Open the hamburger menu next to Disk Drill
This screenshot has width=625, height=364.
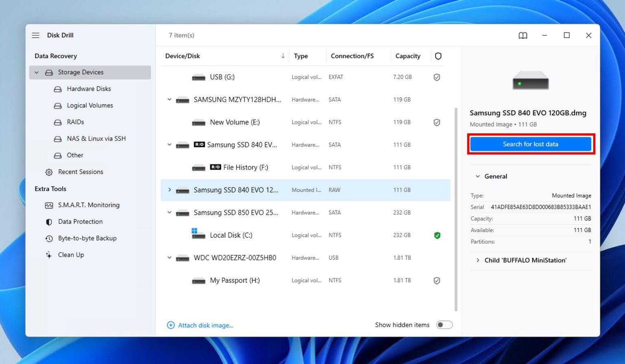36,35
